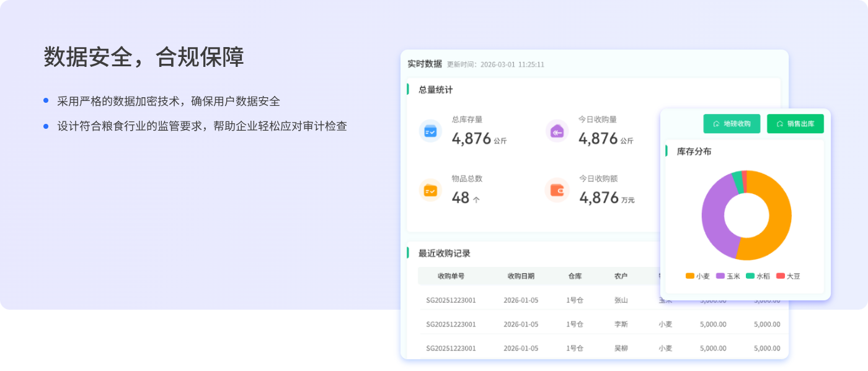Open the order number for farmer 张山
Viewport: 868px width, 371px height.
[x=451, y=300]
